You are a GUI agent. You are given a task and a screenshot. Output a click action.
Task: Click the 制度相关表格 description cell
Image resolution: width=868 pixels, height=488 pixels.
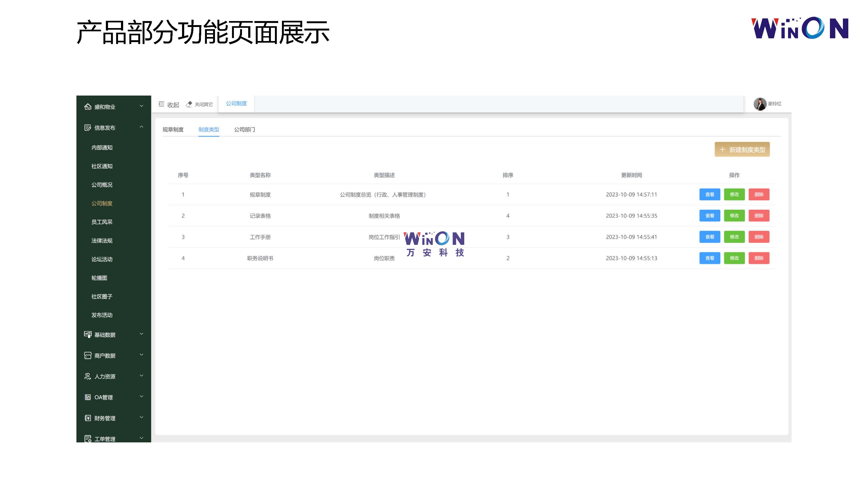tap(384, 216)
